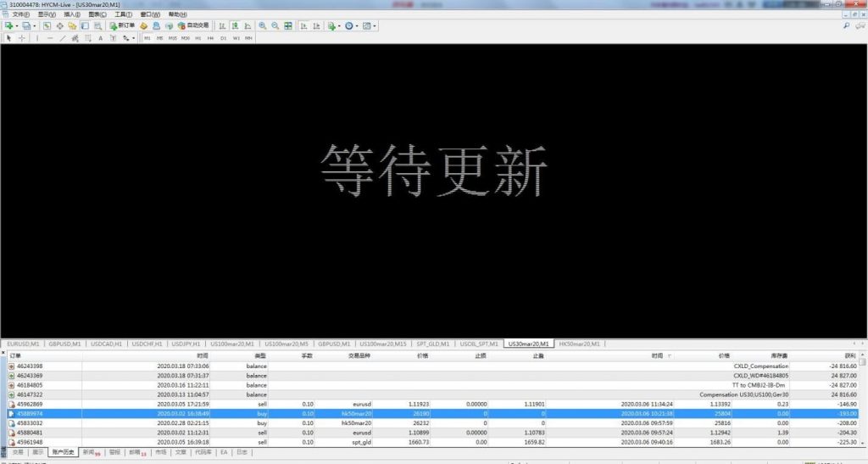This screenshot has height=464, width=868.
Task: Toggle chart auto scroll icon
Action: (303, 25)
